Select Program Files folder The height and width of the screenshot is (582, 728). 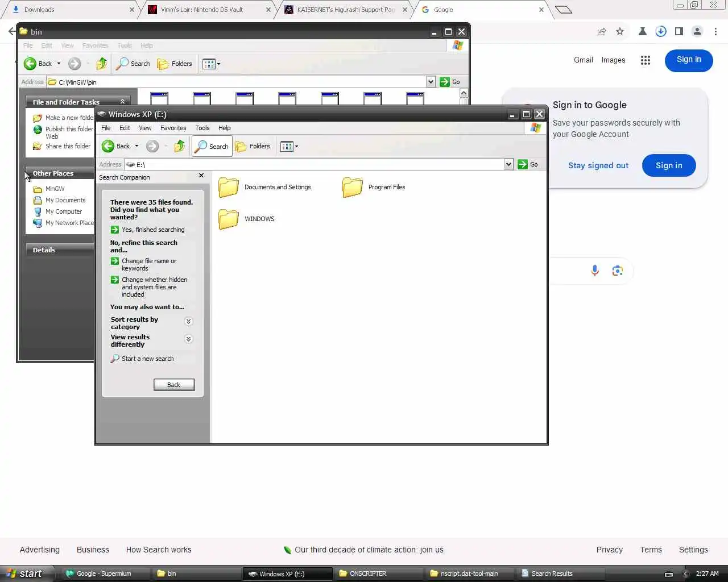(x=374, y=187)
